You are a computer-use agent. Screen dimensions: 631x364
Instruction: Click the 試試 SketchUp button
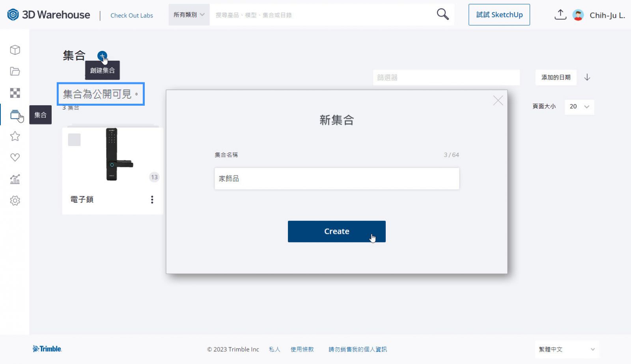499,15
